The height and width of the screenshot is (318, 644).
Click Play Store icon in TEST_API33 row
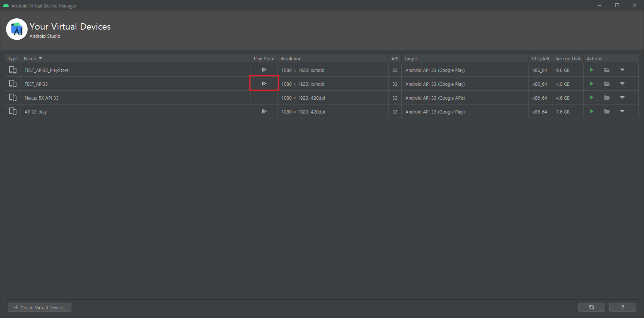264,84
